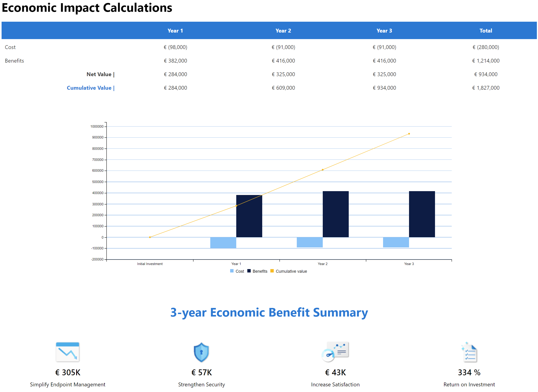The width and height of the screenshot is (538, 392).
Task: Click the Year 1 light-blue Cost bar
Action: pyautogui.click(x=223, y=243)
